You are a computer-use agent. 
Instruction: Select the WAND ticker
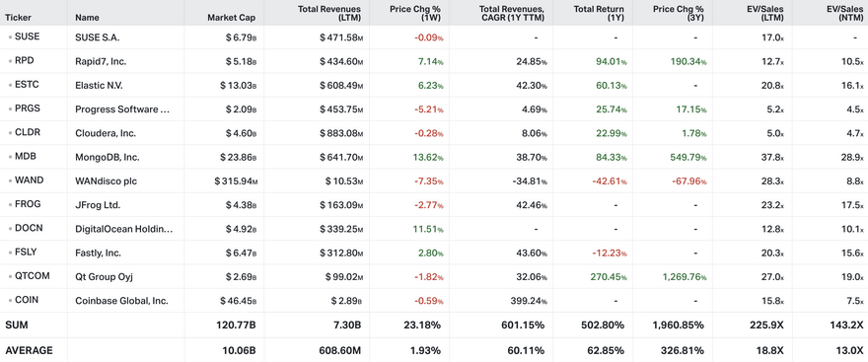(x=29, y=180)
